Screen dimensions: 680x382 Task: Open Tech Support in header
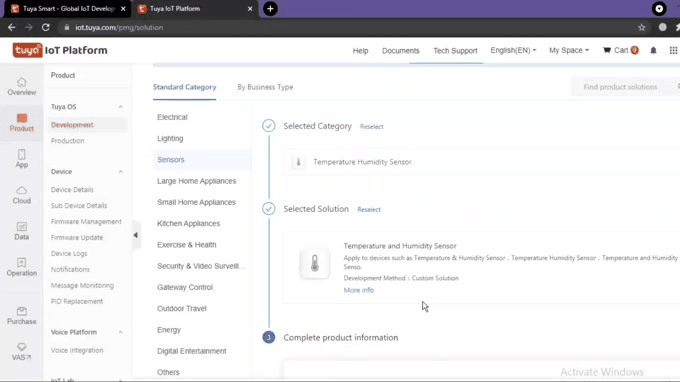point(455,51)
